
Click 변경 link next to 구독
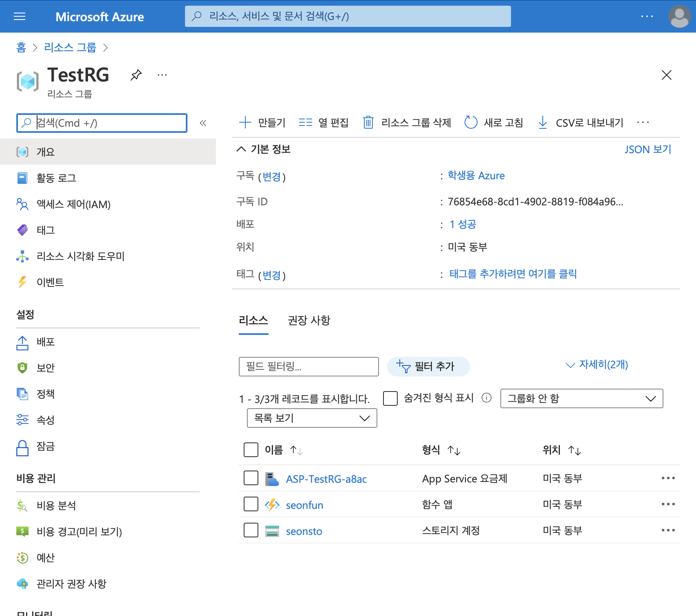pyautogui.click(x=272, y=177)
